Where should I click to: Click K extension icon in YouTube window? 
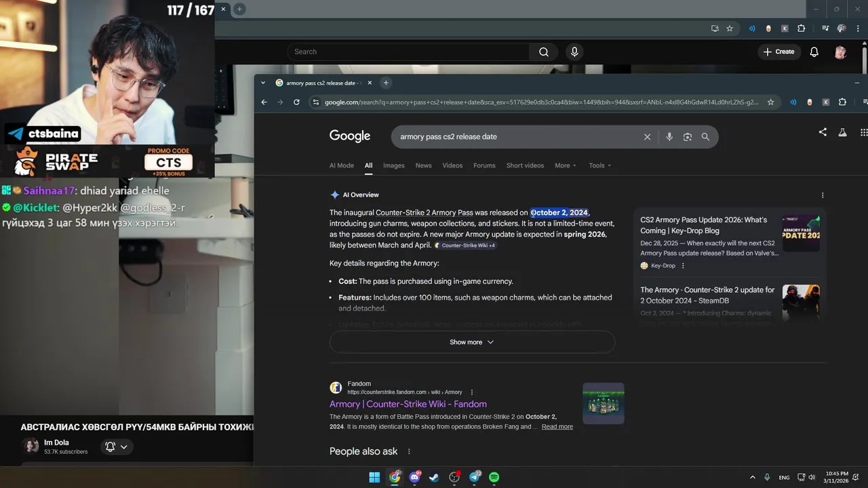[785, 28]
